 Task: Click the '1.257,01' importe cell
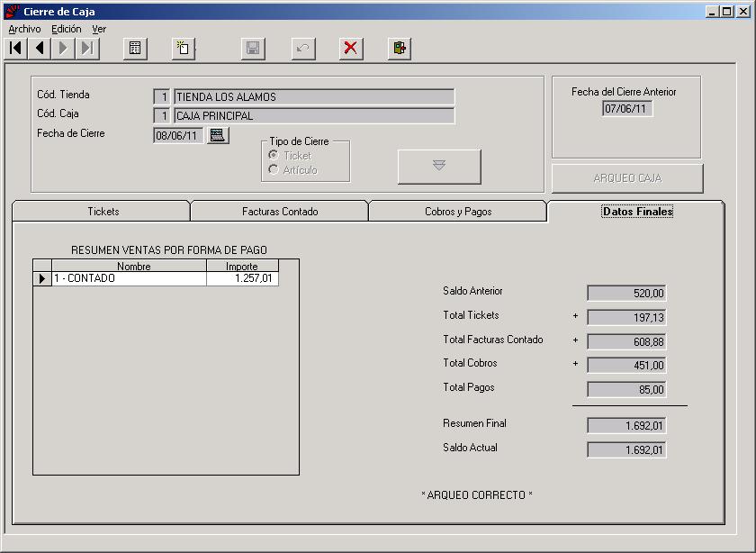242,278
